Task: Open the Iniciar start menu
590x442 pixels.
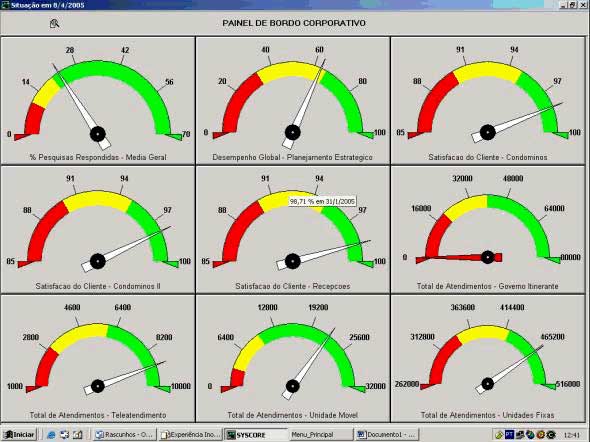Action: point(20,434)
